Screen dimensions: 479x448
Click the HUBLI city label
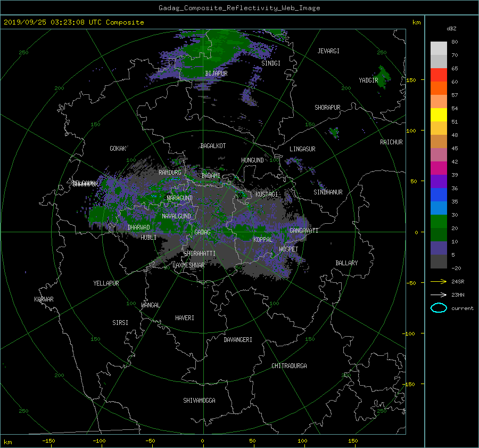148,238
